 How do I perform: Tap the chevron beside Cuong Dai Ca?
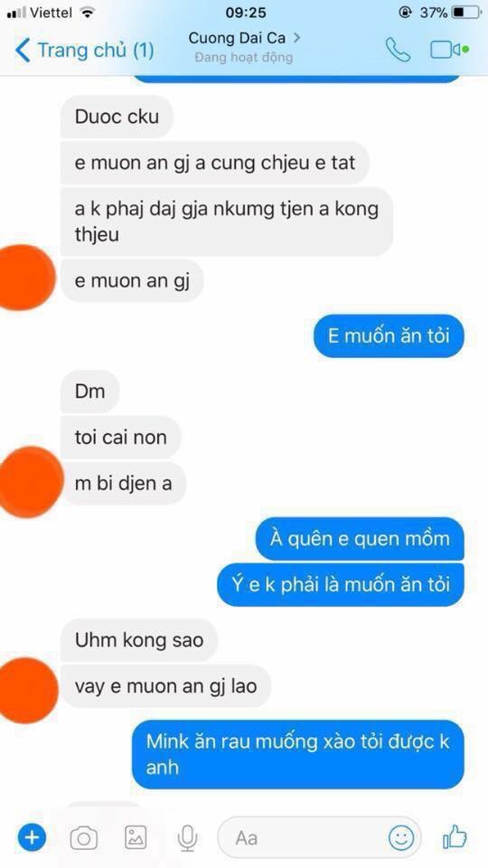pos(296,38)
